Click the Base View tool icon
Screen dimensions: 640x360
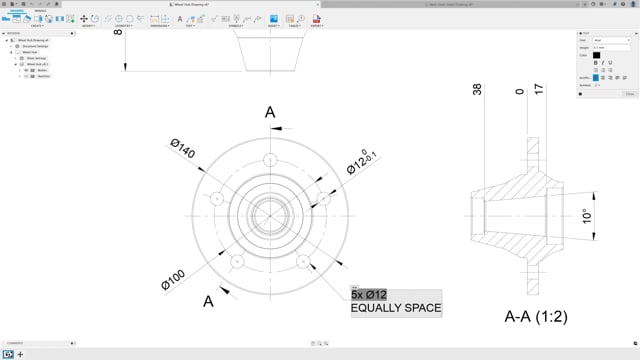tap(6, 19)
